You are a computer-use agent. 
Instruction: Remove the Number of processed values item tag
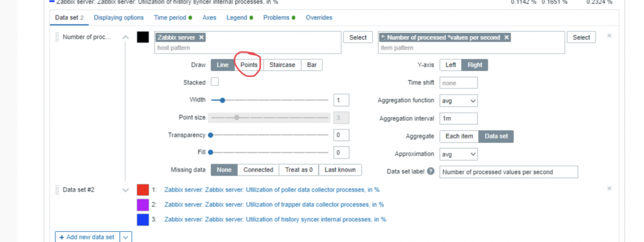507,37
